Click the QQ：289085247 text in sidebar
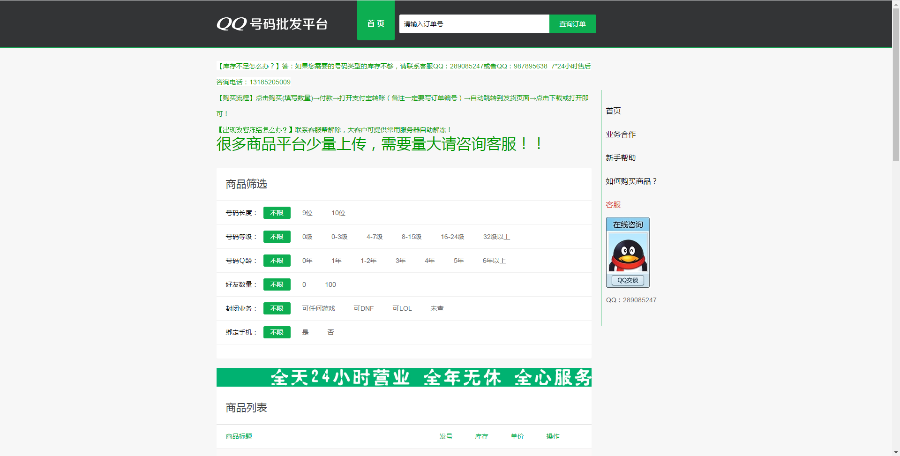The image size is (900, 456). click(631, 300)
